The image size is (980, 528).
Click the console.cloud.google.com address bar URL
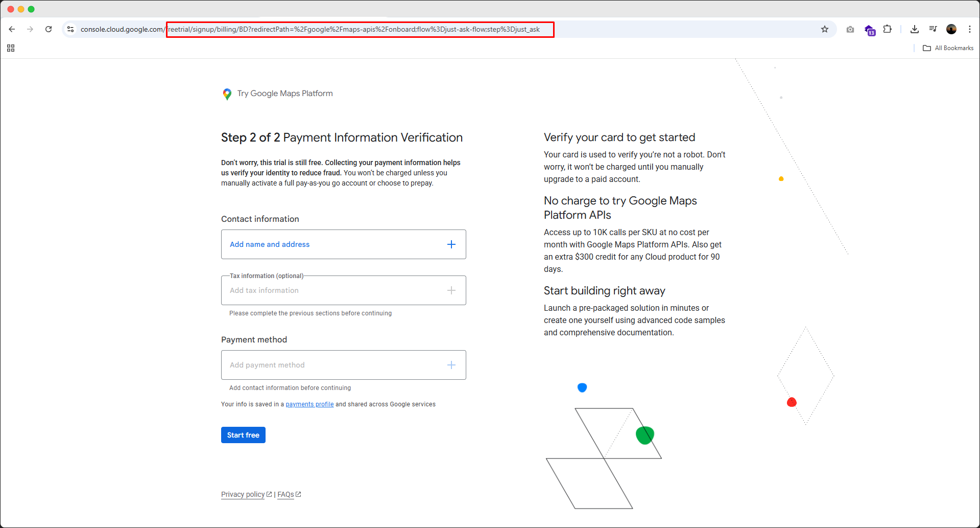pyautogui.click(x=310, y=29)
